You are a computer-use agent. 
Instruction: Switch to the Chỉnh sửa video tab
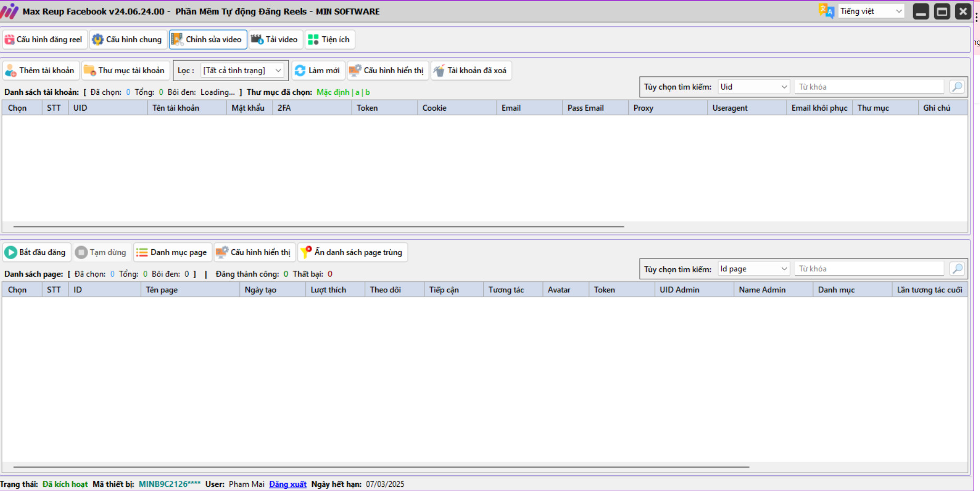coord(208,40)
